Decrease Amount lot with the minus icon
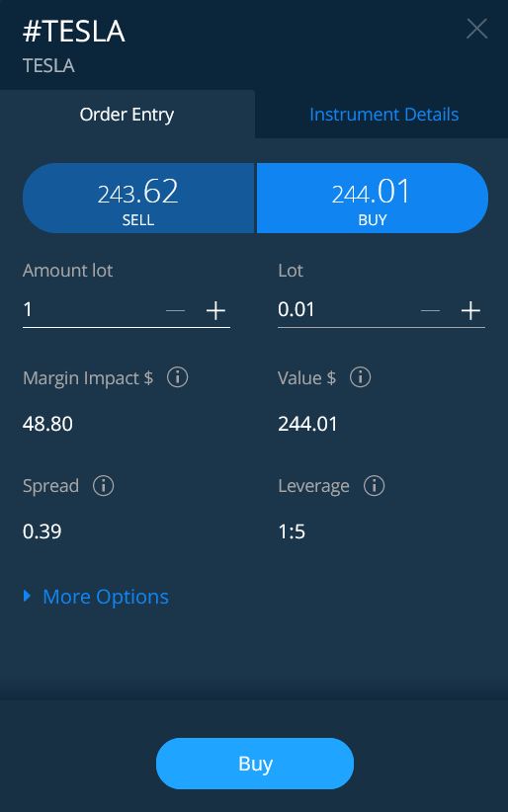This screenshot has width=508, height=812. [x=175, y=311]
